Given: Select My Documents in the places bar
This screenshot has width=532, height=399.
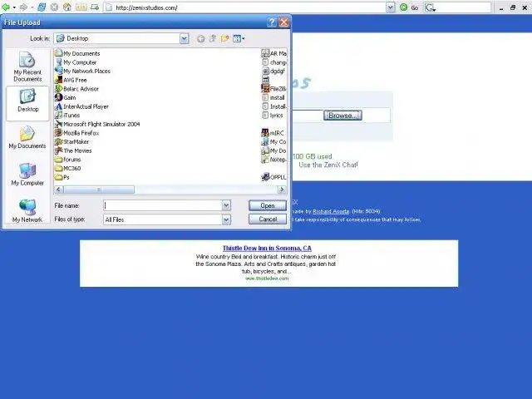Looking at the screenshot, I should point(27,137).
